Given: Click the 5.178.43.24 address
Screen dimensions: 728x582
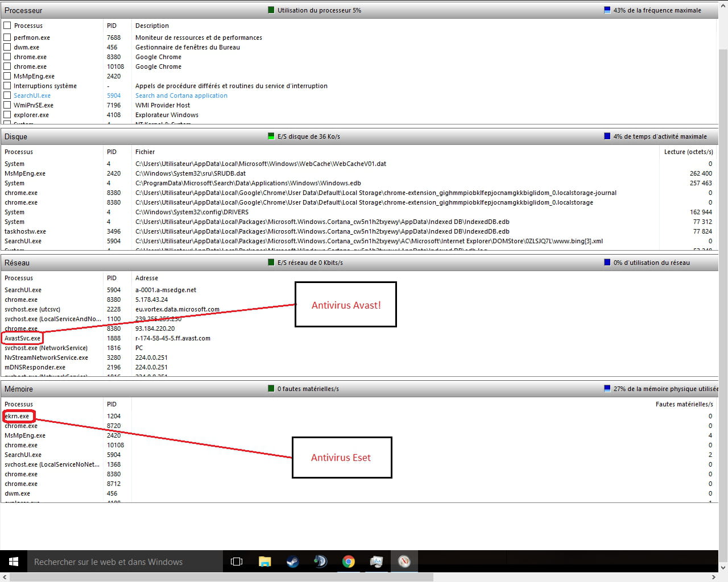Looking at the screenshot, I should pyautogui.click(x=151, y=300).
